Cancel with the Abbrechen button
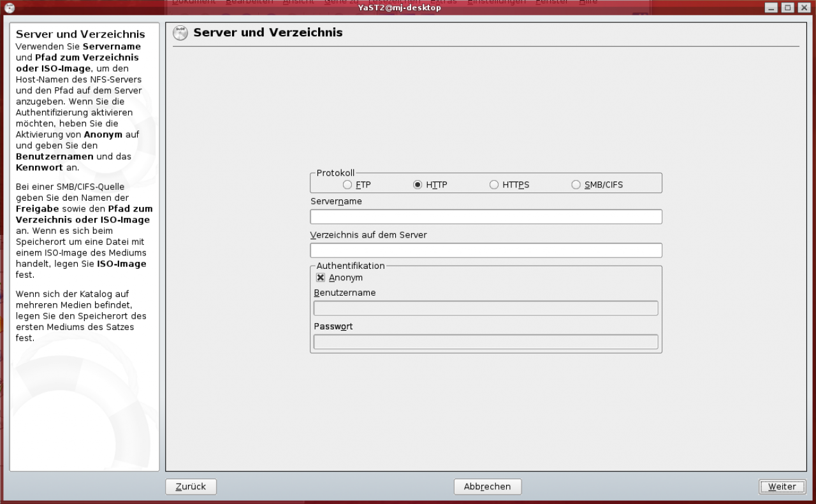This screenshot has height=504, width=816. tap(488, 487)
